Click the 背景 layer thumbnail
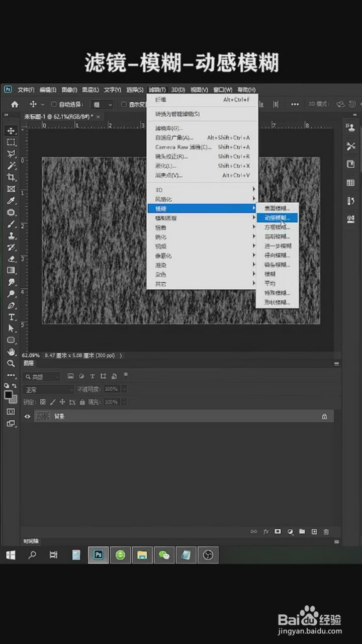The height and width of the screenshot is (644, 362). [43, 416]
